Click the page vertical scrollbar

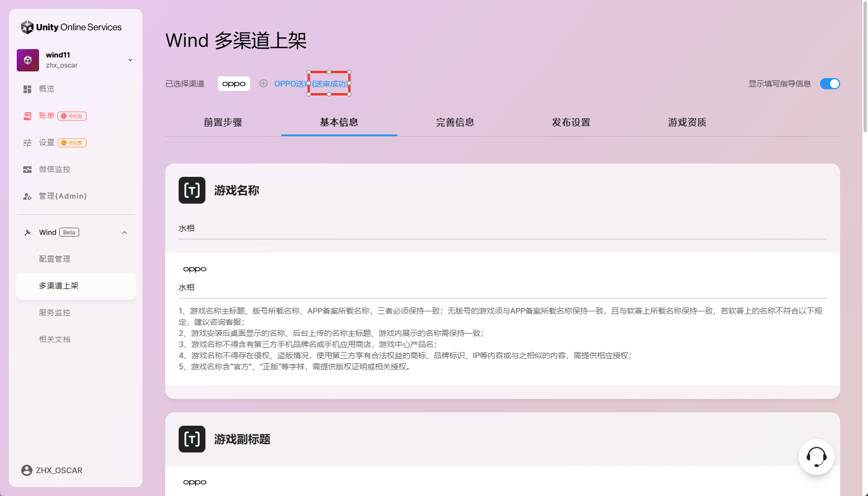point(865,67)
